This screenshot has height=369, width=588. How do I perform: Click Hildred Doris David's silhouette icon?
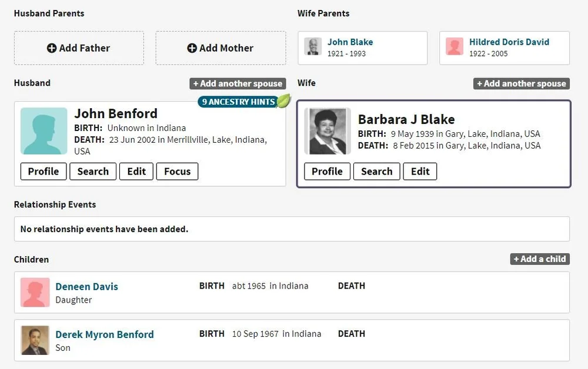455,46
